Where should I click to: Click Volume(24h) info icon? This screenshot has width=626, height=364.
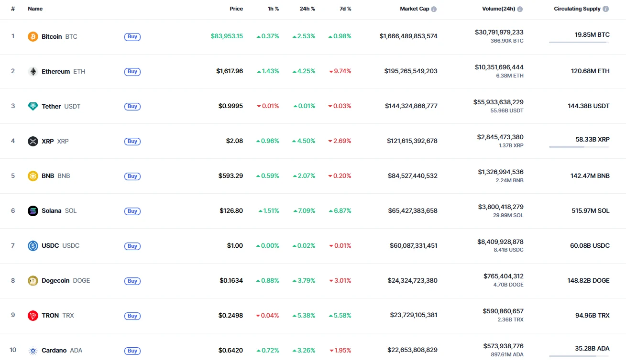[x=520, y=9]
